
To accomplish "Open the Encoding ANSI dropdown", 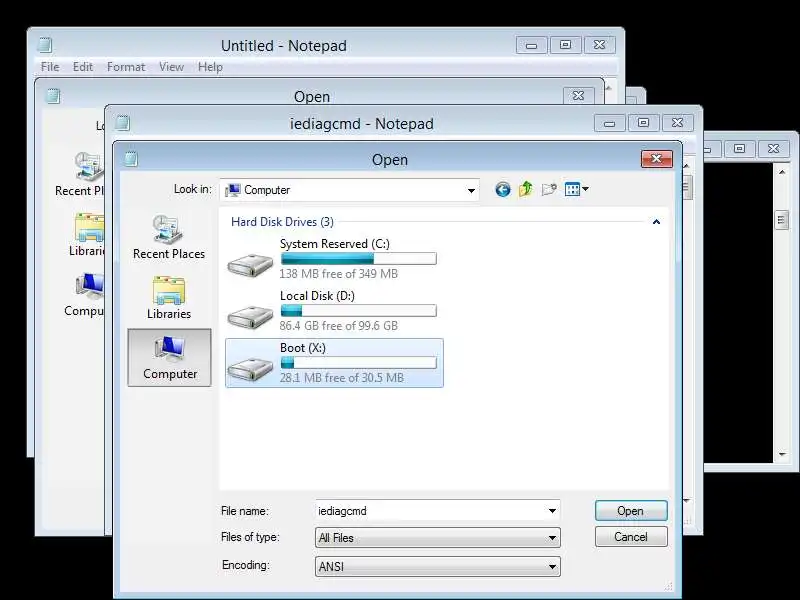I will [x=438, y=566].
